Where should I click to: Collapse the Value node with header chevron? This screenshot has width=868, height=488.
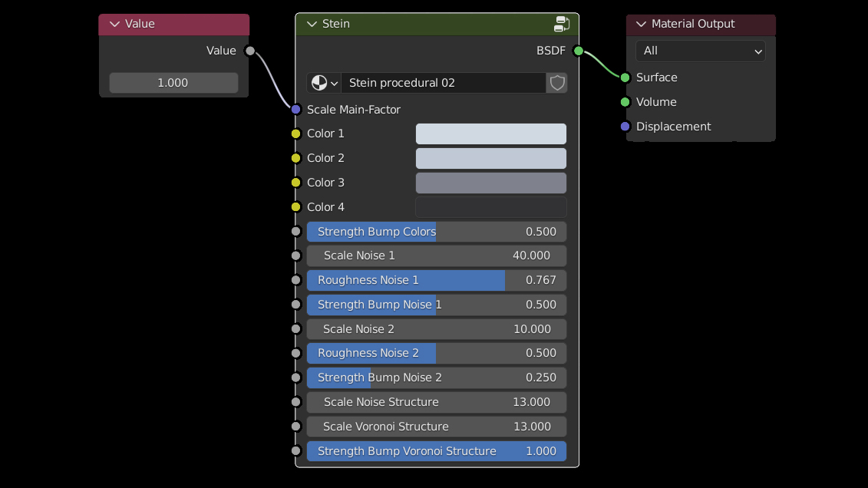click(115, 24)
